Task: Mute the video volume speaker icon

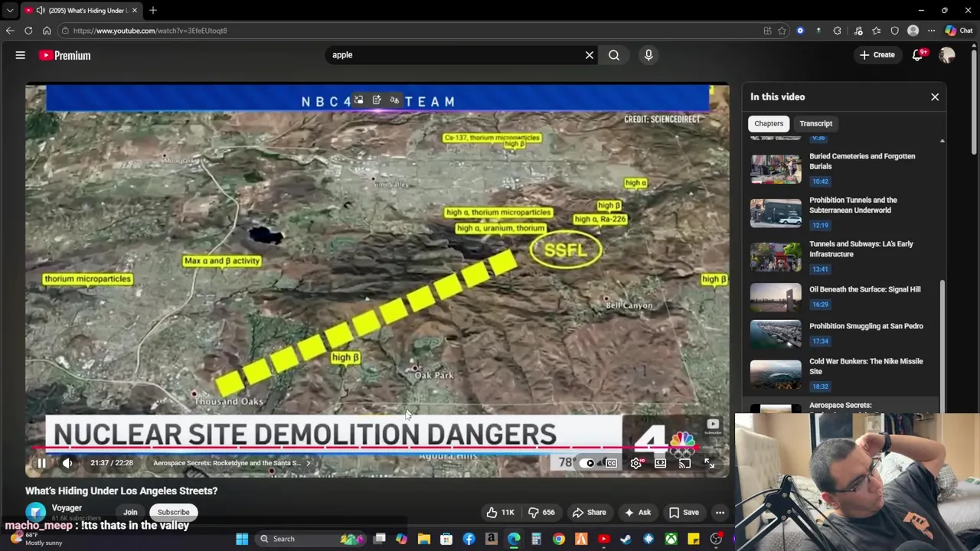Action: coord(67,463)
